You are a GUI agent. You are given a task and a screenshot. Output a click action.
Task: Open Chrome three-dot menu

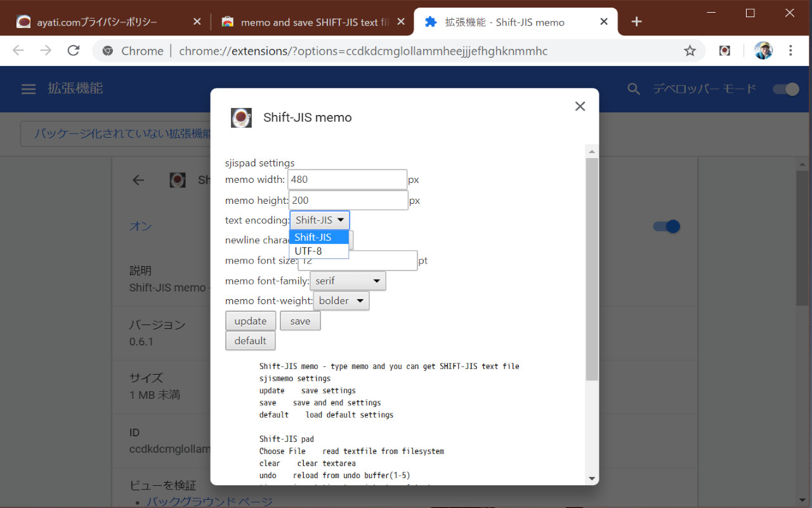790,51
